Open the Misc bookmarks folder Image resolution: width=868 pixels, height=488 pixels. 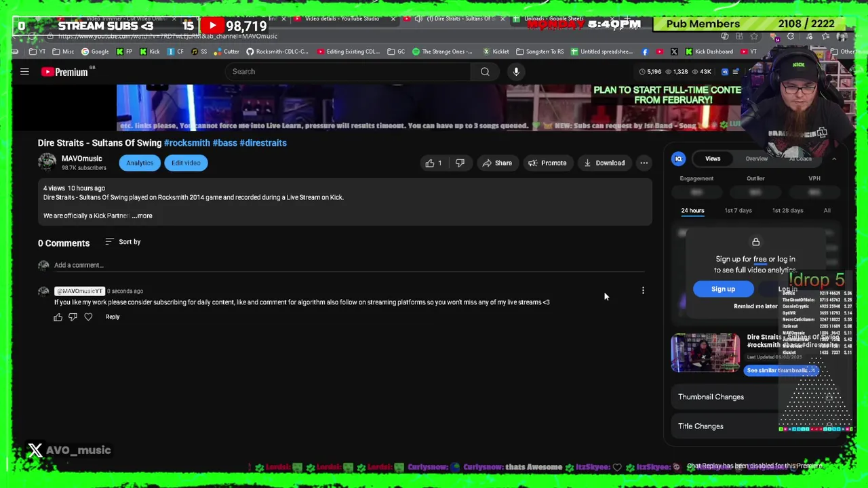point(63,52)
